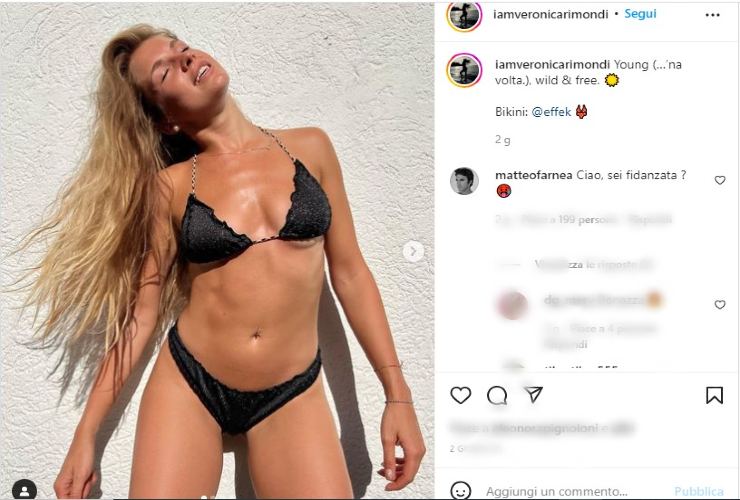Open @effek profile mention

pos(551,112)
